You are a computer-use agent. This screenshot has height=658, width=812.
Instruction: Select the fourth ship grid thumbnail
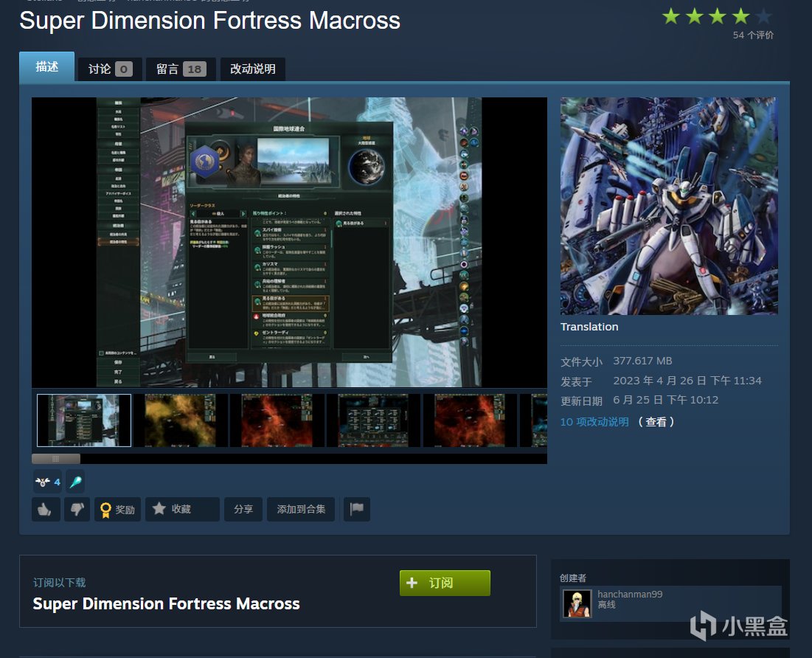pos(373,420)
